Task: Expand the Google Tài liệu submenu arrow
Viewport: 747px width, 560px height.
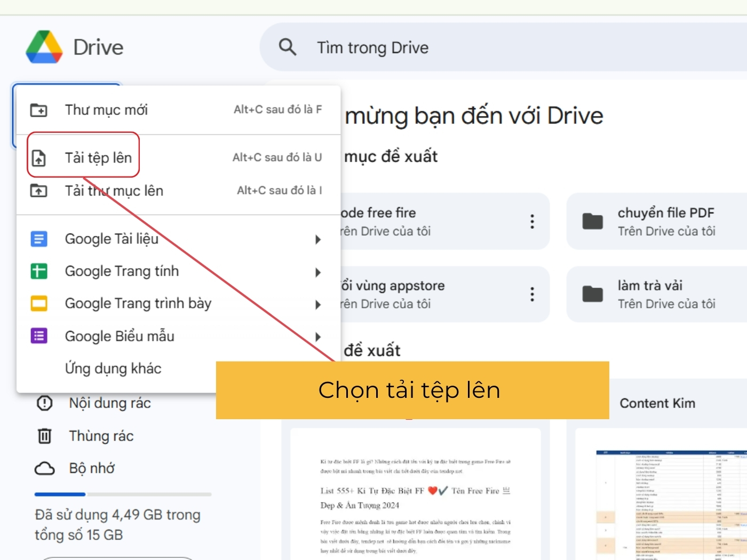Action: point(318,239)
